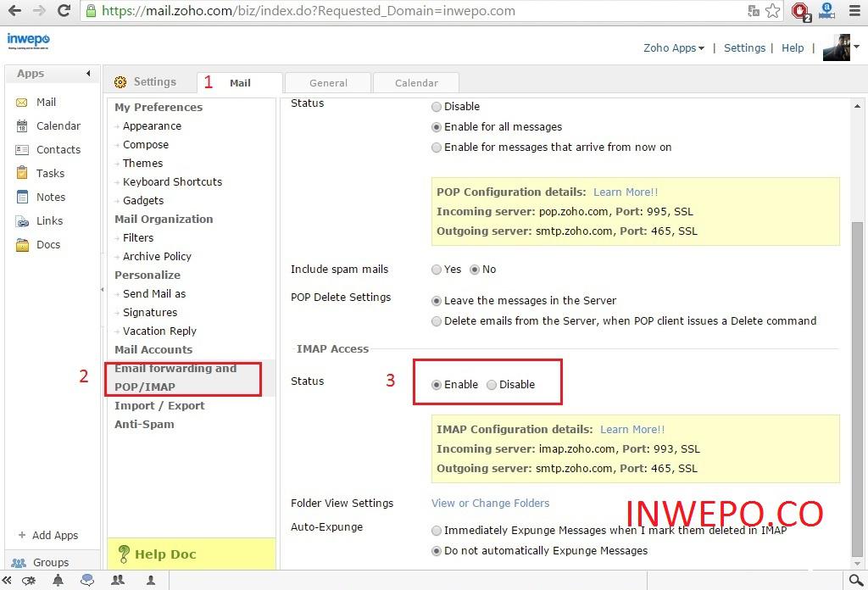868x590 pixels.
Task: Click the scrollbar up arrow
Action: click(x=857, y=106)
